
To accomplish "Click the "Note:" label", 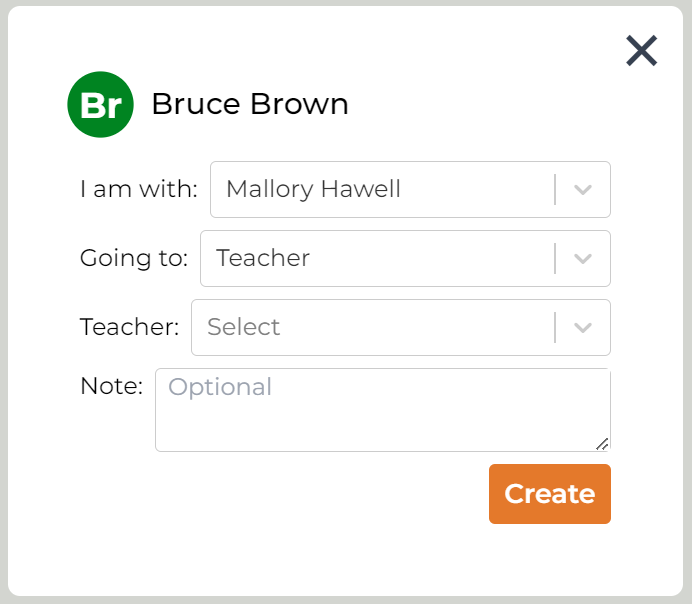I will (112, 386).
